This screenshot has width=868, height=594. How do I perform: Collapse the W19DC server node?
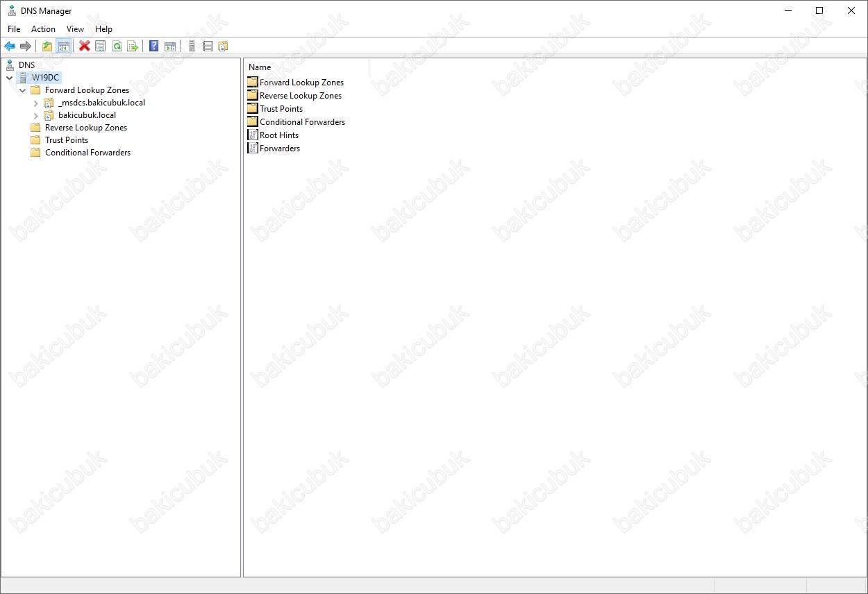point(9,78)
